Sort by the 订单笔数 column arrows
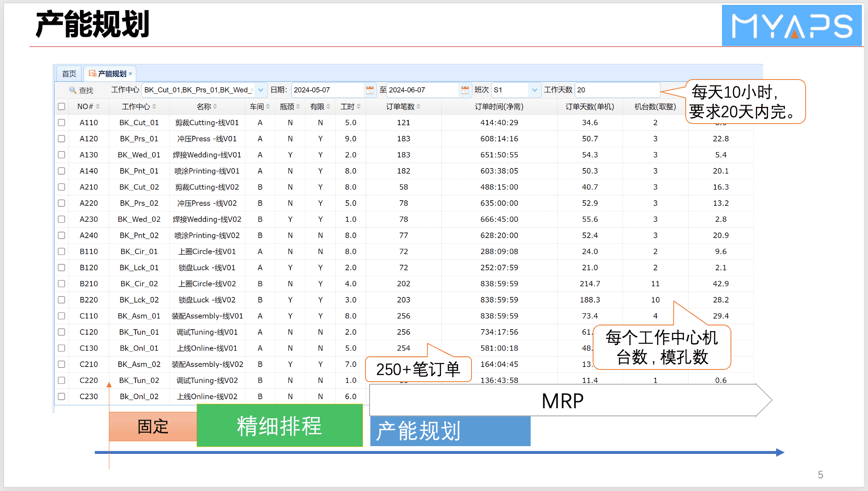Viewport: 868px width, 491px height. [x=418, y=106]
